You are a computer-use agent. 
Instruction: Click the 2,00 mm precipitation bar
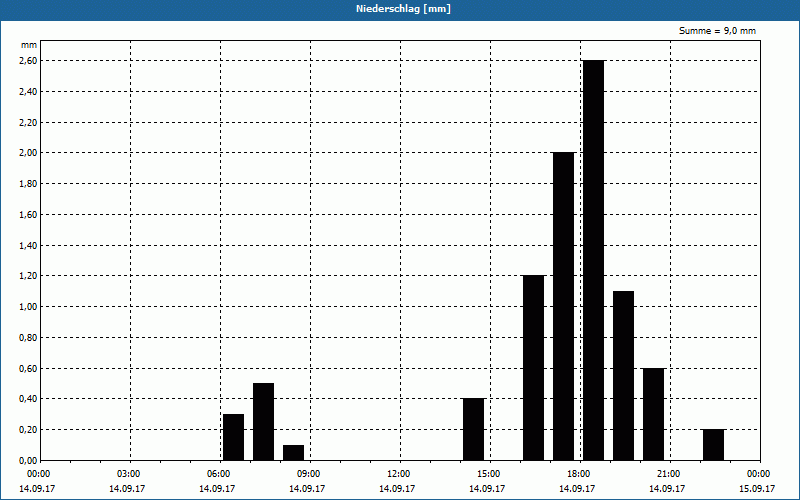pos(563,306)
